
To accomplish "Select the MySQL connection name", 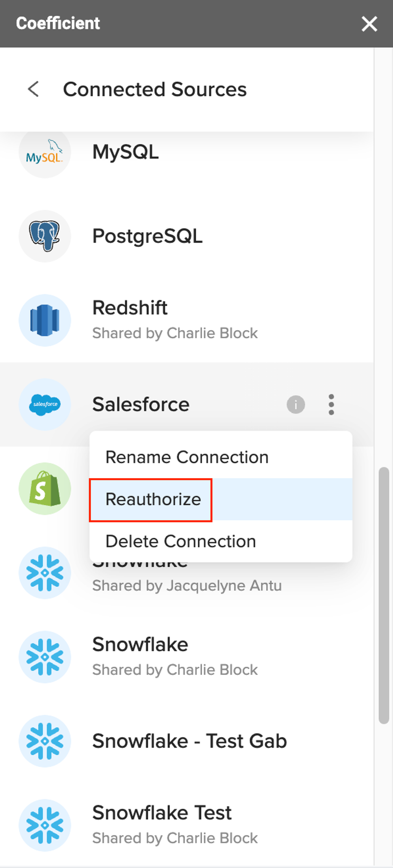I will click(125, 152).
